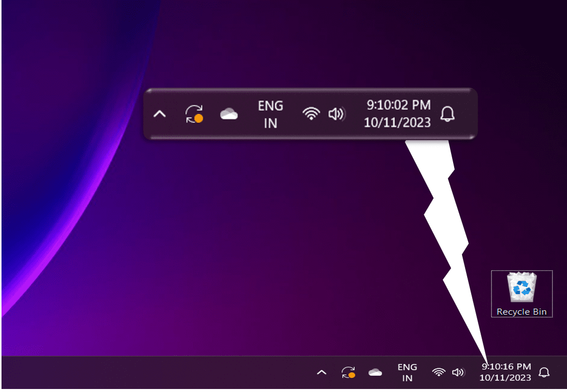This screenshot has width=567, height=392.
Task: Expand hidden system tray icons chevron
Action: (321, 372)
